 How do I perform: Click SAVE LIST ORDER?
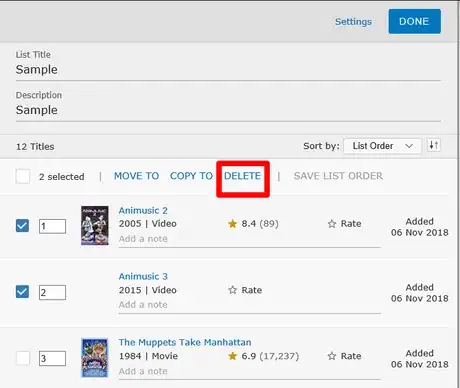point(338,176)
